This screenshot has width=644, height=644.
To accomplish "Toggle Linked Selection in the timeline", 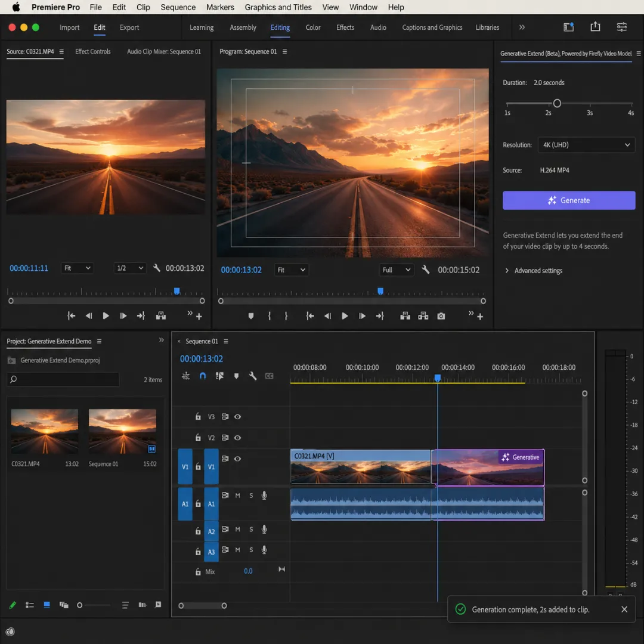I will 219,376.
